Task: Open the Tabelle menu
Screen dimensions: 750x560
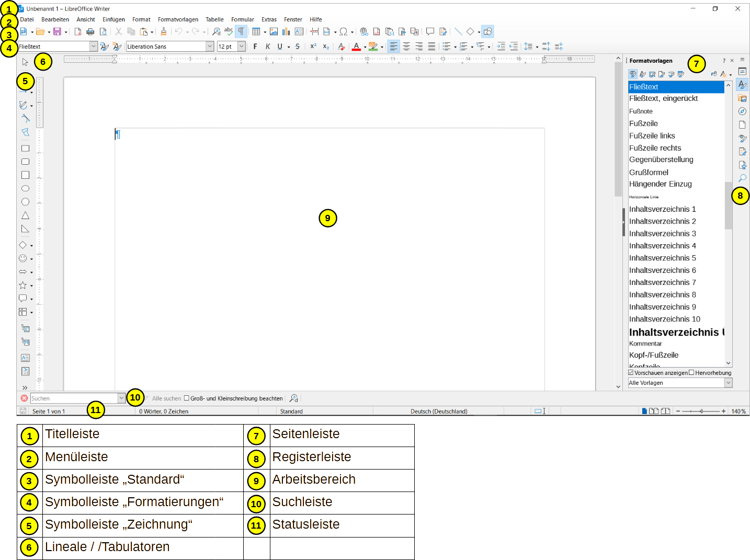Action: tap(214, 19)
